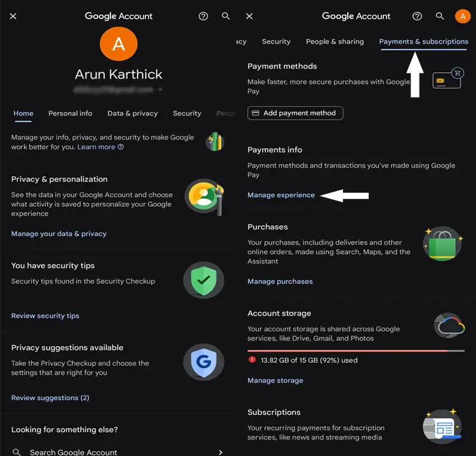The width and height of the screenshot is (476, 456).
Task: Switch to the Personal info tab
Action: [70, 114]
